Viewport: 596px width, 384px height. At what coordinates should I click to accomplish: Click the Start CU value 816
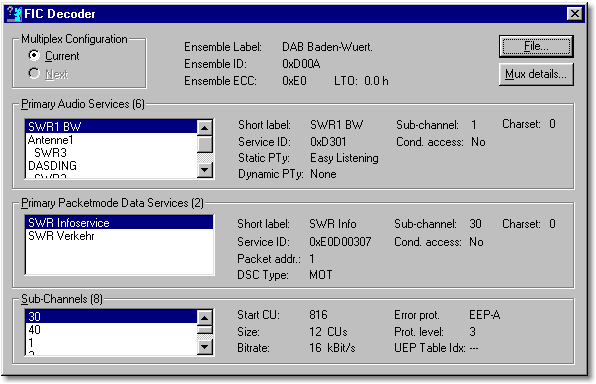click(318, 315)
